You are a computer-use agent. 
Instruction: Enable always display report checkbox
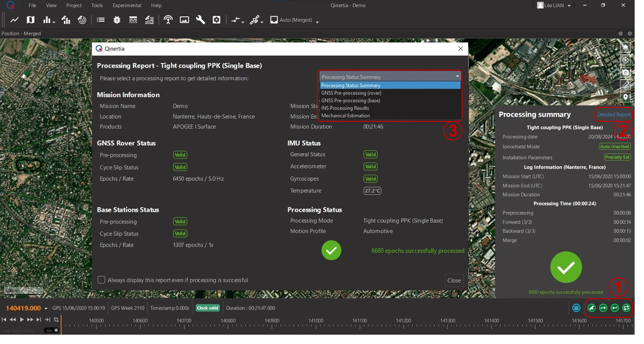point(101,280)
